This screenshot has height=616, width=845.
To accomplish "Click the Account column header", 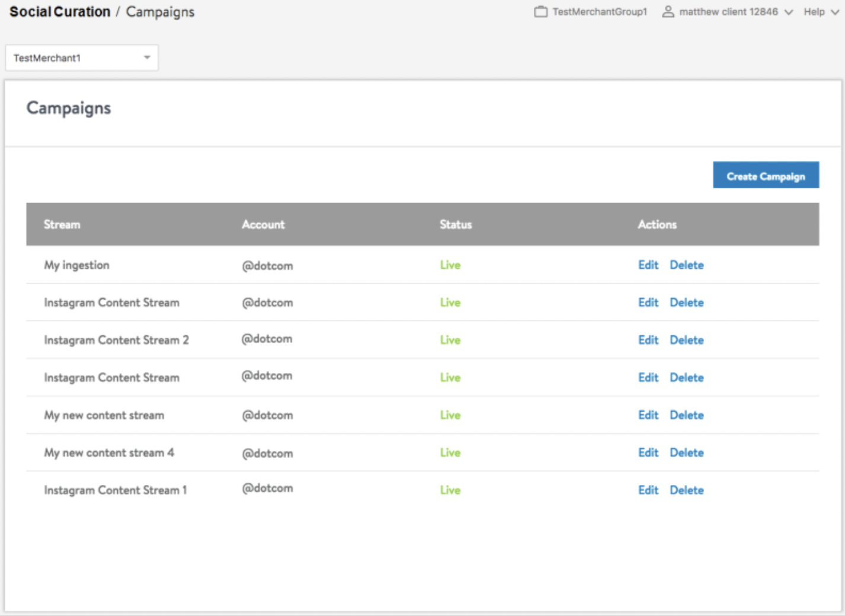I will (x=263, y=224).
